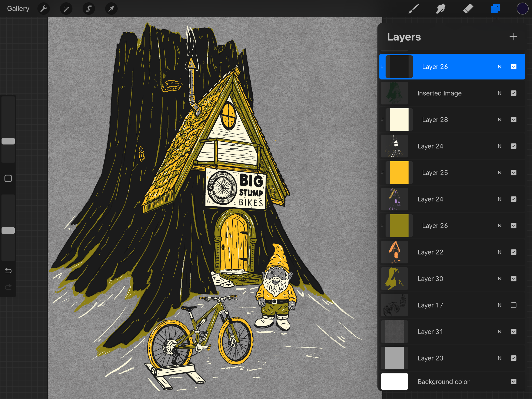Image resolution: width=532 pixels, height=399 pixels.
Task: Tap the Layer 25 yellow thumbnail
Action: [x=399, y=172]
